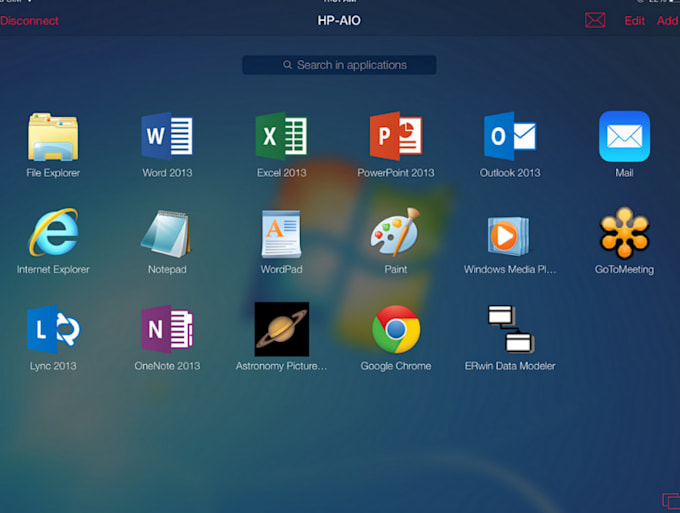Open File Explorer app
The width and height of the screenshot is (680, 513).
tap(53, 137)
